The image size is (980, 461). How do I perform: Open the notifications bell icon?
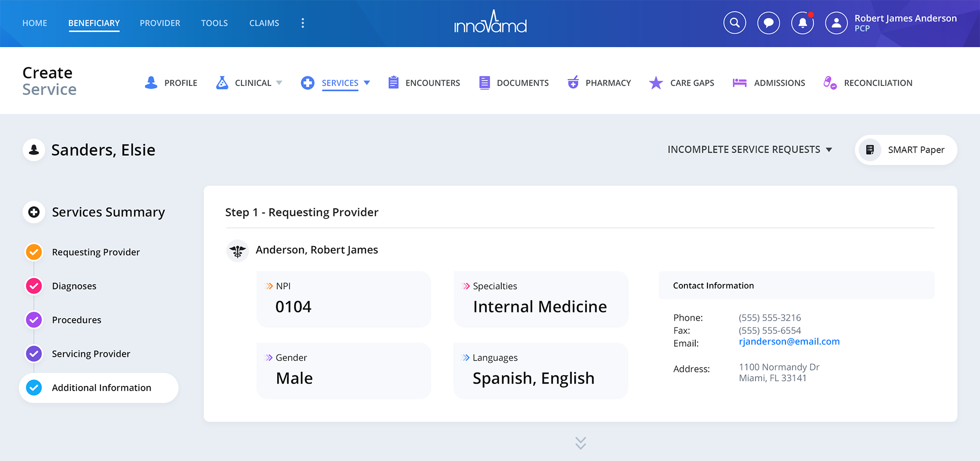[x=802, y=23]
